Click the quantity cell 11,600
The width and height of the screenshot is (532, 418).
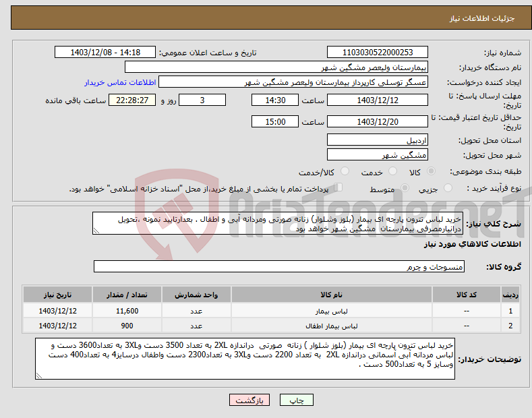pyautogui.click(x=127, y=311)
